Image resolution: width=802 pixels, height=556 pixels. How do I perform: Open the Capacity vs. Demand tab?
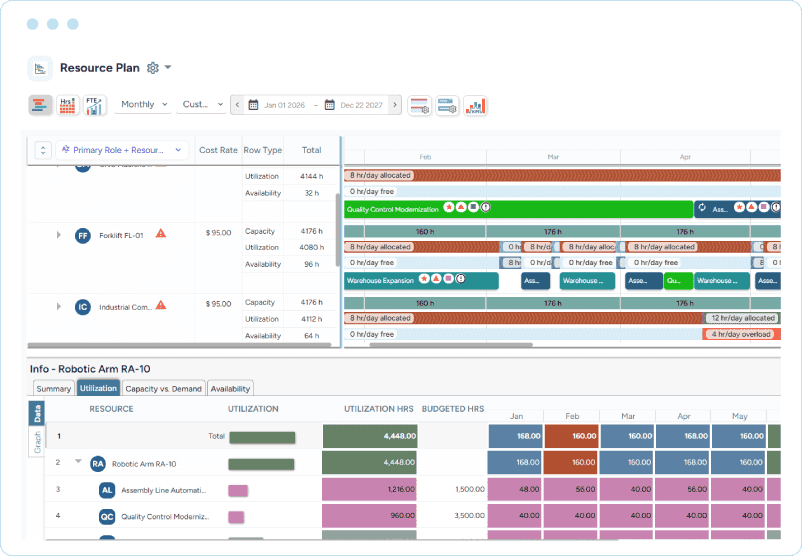164,389
